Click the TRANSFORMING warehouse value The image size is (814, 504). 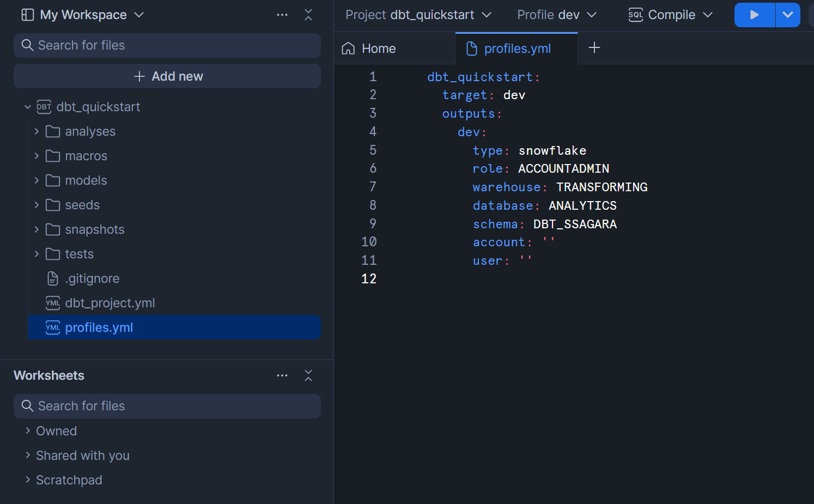602,187
